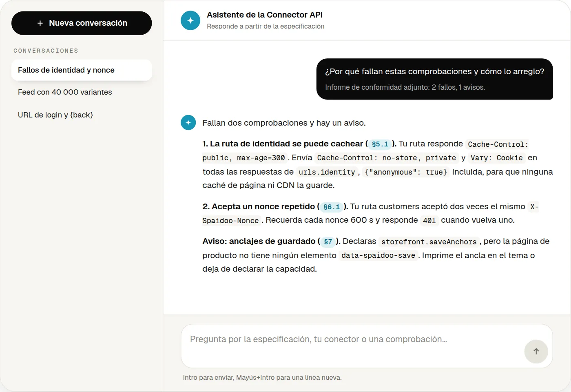This screenshot has width=571, height=392.
Task: Click the storefront.saveAnchors code snippet
Action: tap(429, 242)
